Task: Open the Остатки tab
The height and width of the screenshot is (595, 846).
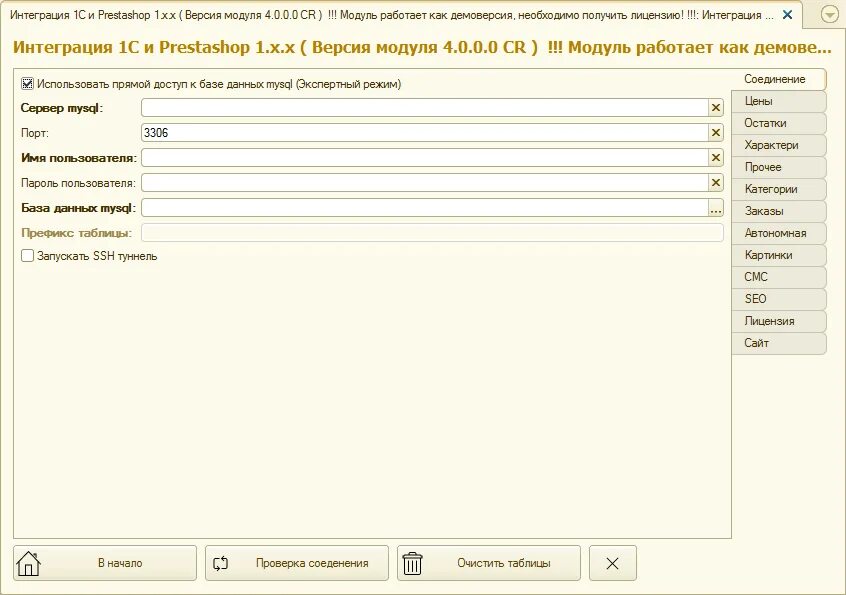Action: click(x=779, y=123)
